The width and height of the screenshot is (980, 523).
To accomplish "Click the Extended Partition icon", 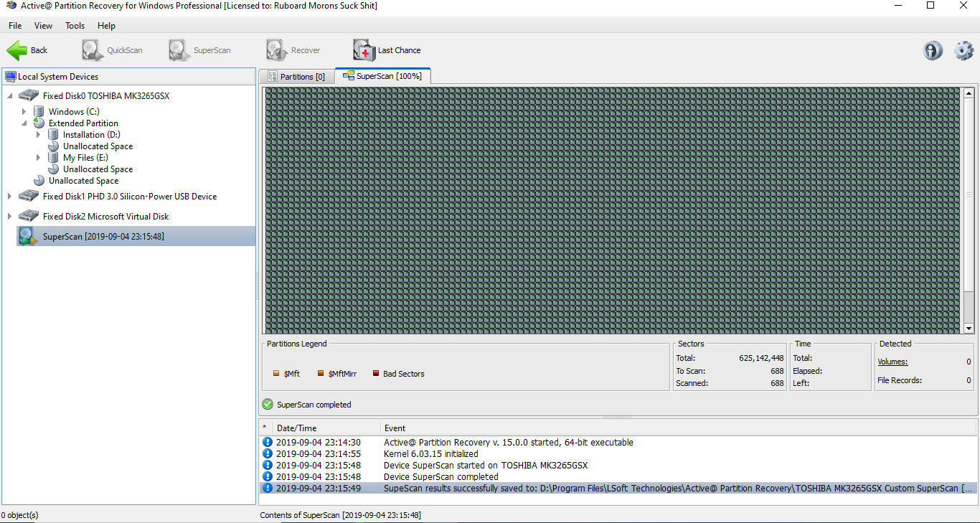I will coord(39,123).
